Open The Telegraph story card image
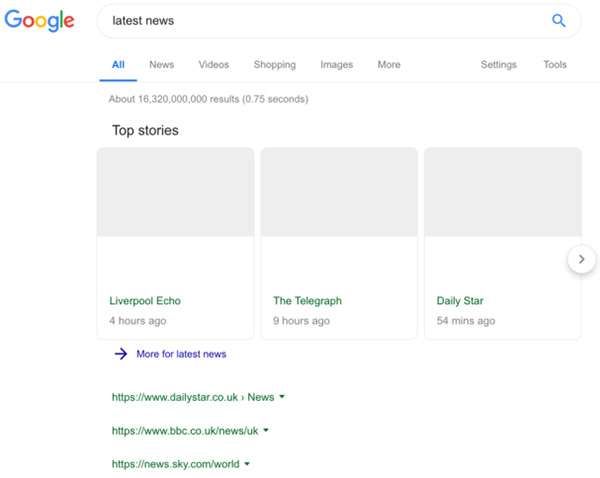600x478 pixels. 339,192
